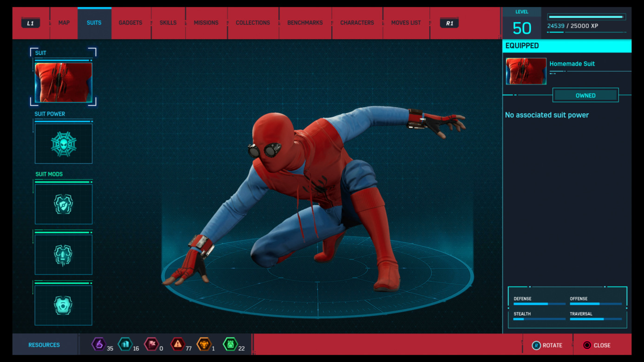Select the second Suit Mods slot
The width and height of the screenshot is (644, 362).
64,255
